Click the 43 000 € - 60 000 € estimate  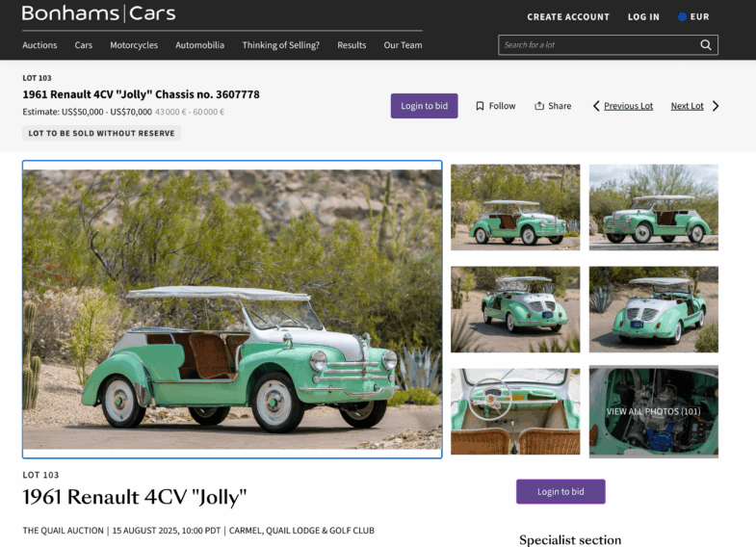coord(190,112)
